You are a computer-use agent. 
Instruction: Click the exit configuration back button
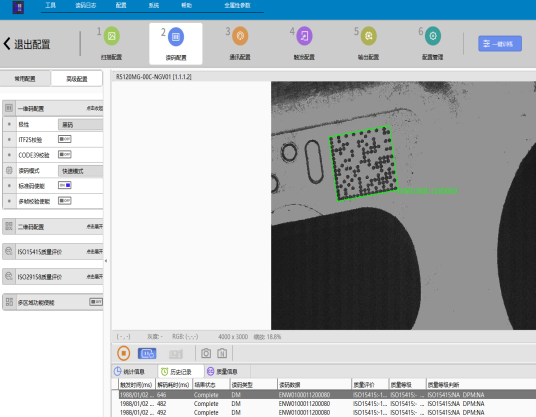27,44
